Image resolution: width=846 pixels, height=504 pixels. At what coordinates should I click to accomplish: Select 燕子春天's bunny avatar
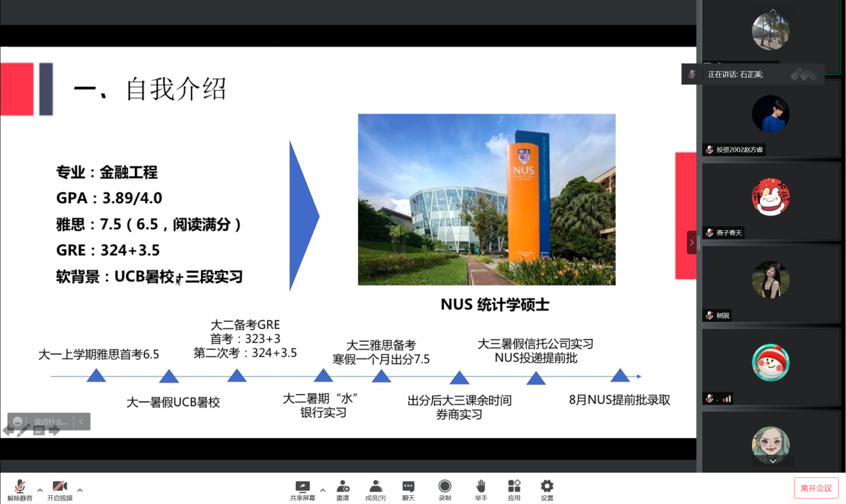click(771, 197)
